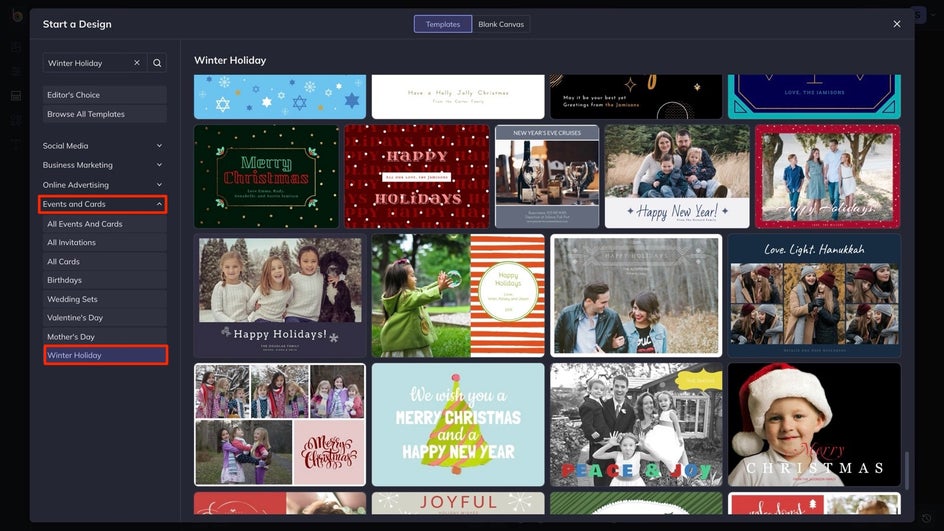Choose the We wish you a Merry Christmas template
944x531 pixels.
[458, 424]
